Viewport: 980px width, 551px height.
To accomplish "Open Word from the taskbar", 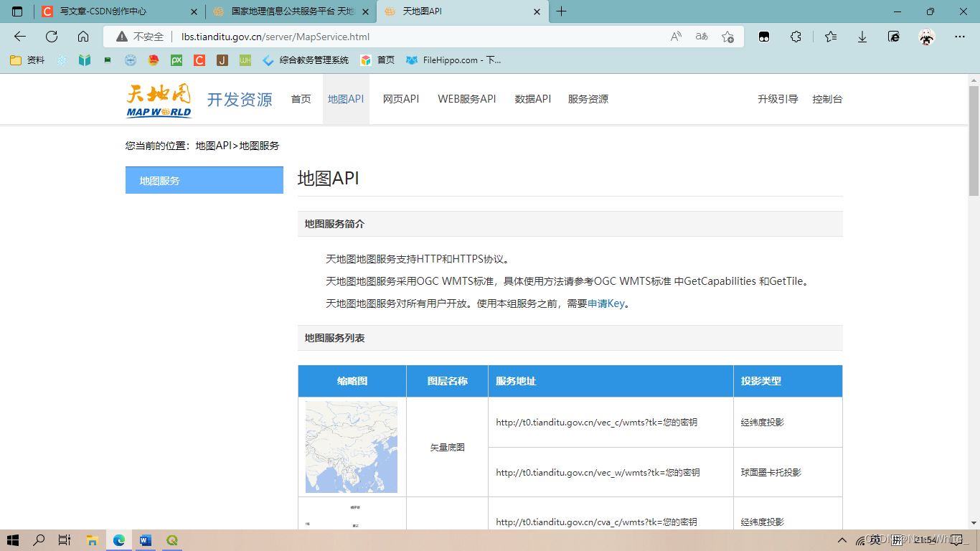I will click(x=146, y=540).
